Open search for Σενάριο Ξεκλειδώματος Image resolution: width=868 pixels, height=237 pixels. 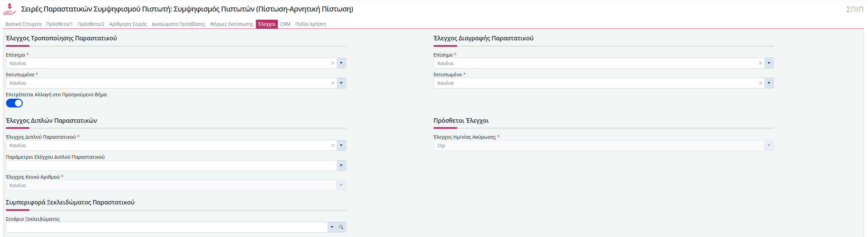(x=341, y=227)
